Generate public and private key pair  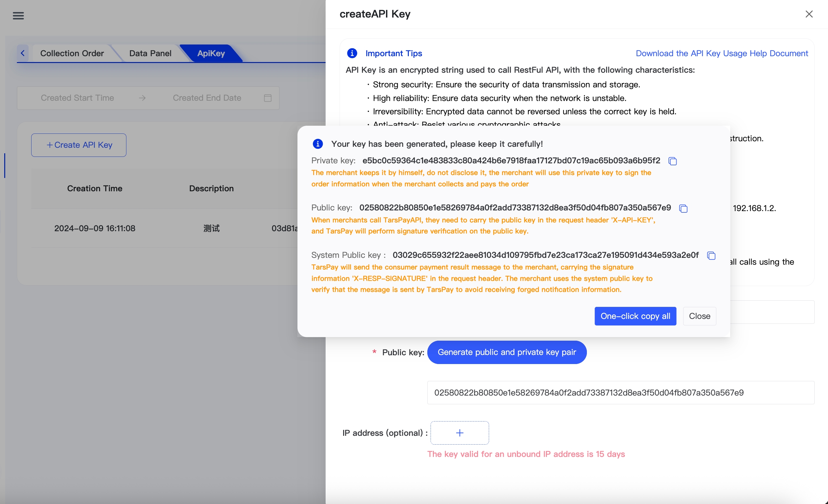(x=507, y=352)
